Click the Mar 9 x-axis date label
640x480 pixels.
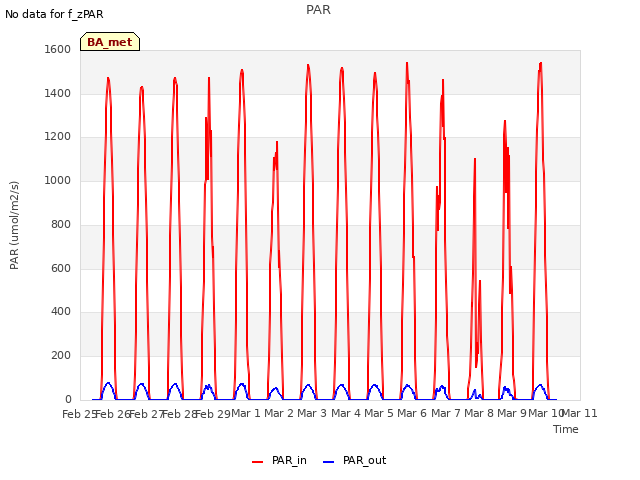tap(512, 413)
